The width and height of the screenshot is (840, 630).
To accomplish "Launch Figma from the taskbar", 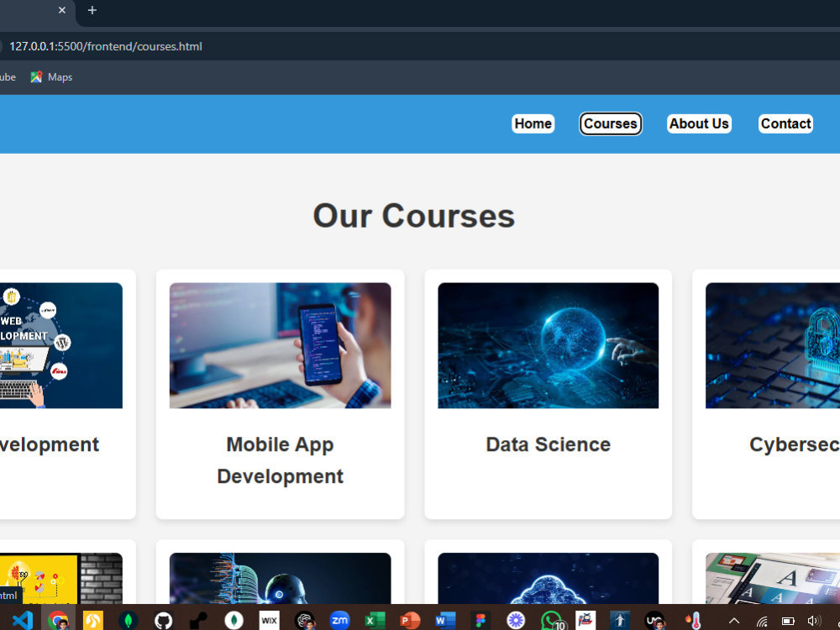I will coord(480,621).
